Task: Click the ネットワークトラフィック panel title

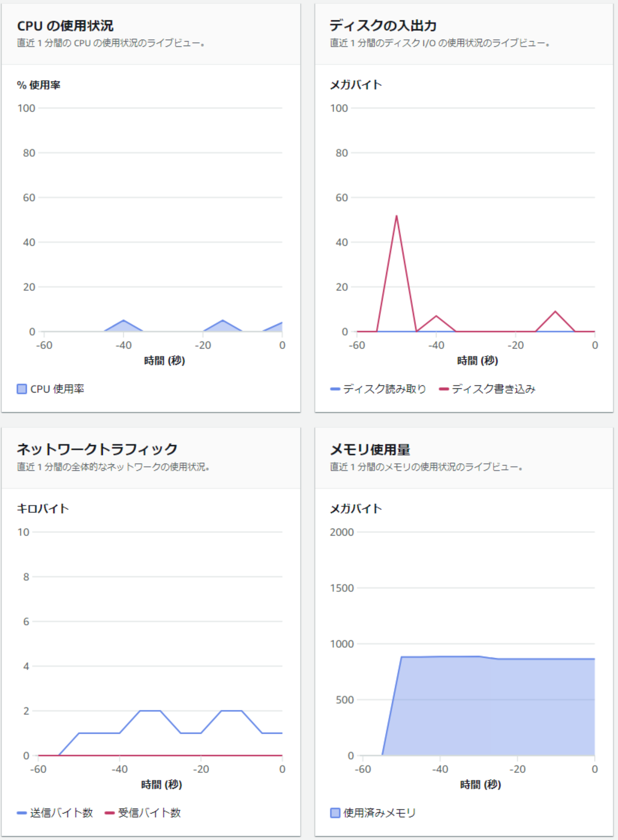Action: (97, 449)
